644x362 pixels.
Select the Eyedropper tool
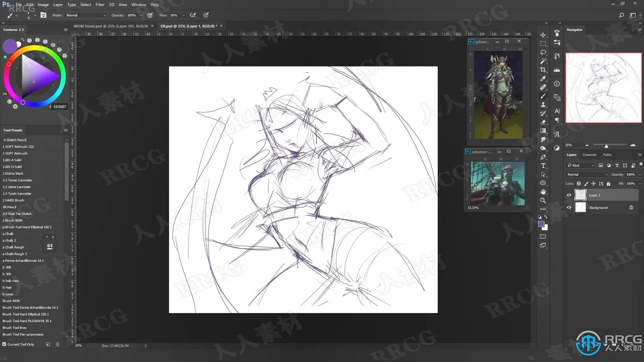tap(543, 78)
